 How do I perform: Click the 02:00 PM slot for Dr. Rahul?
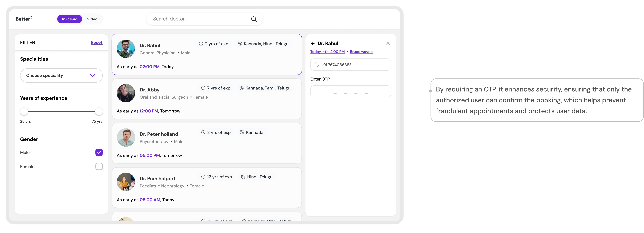(x=149, y=67)
